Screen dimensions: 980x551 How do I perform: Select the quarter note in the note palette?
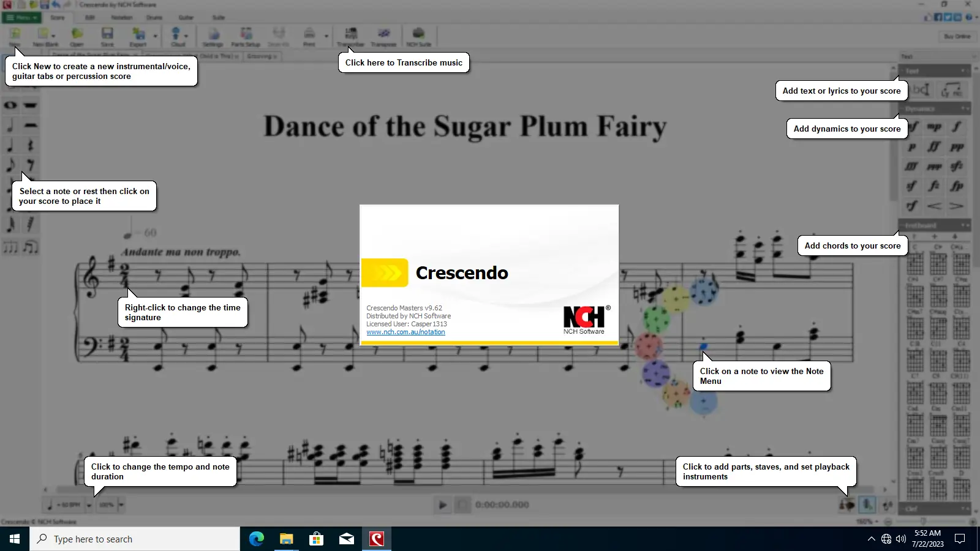[10, 145]
